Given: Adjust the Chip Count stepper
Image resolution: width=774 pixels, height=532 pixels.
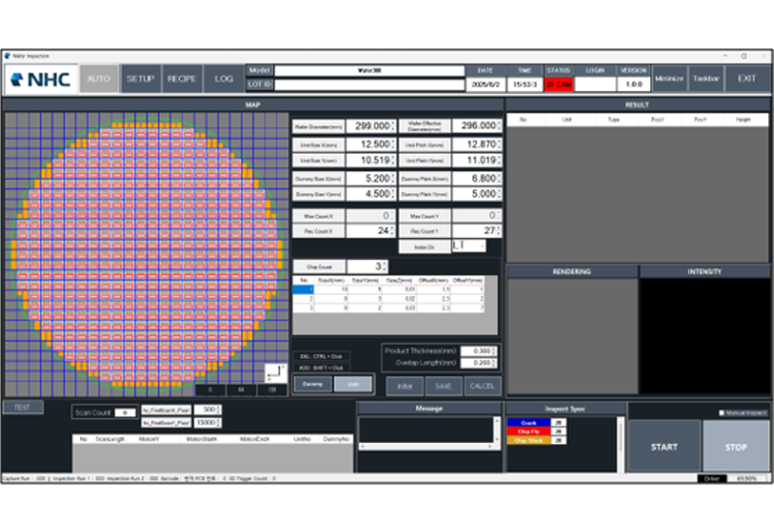Looking at the screenshot, I should pos(383,266).
